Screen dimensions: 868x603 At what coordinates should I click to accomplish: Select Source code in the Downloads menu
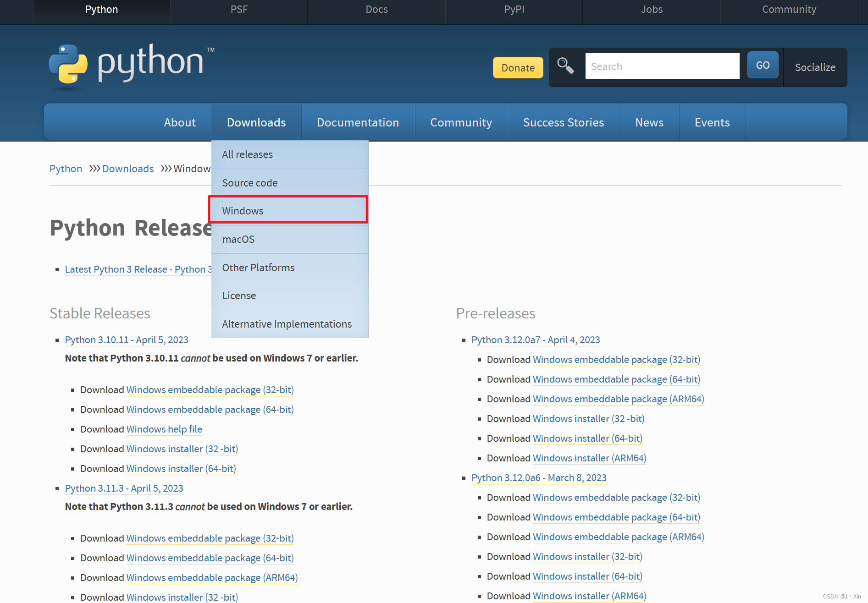[x=290, y=183]
